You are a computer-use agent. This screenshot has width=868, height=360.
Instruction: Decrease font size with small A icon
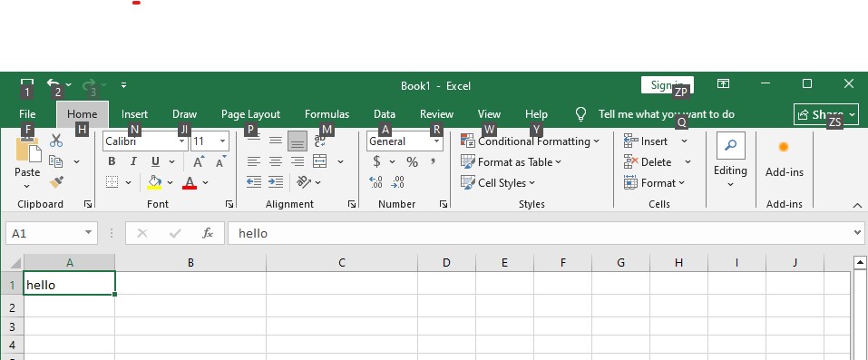pos(220,161)
